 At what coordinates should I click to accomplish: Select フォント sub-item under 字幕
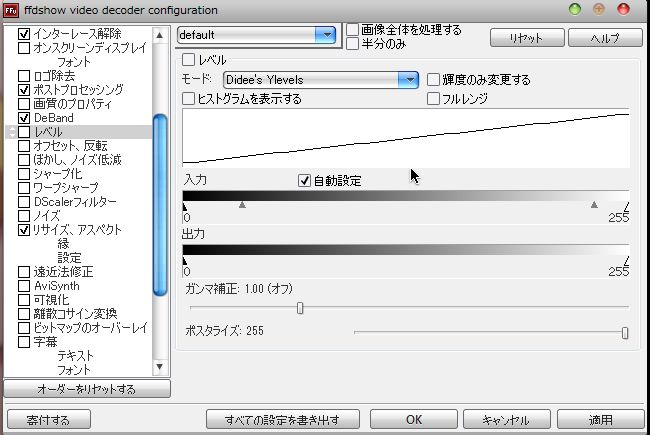click(x=74, y=370)
